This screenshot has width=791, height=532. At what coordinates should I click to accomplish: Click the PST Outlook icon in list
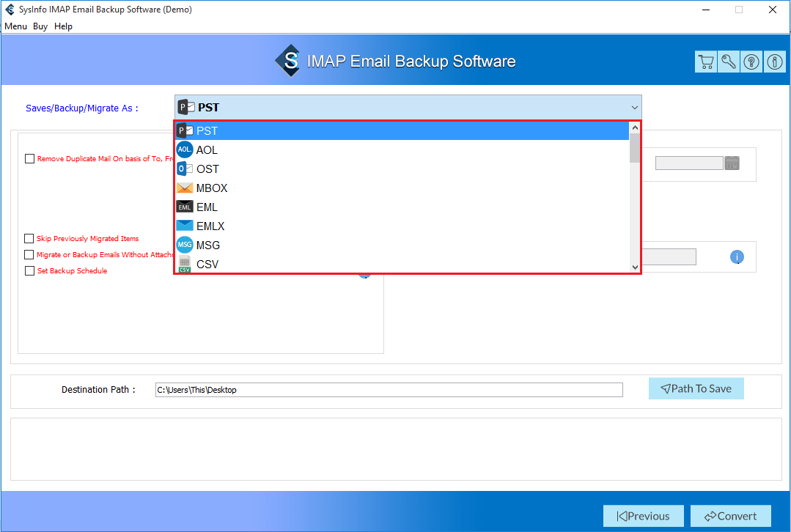point(185,130)
